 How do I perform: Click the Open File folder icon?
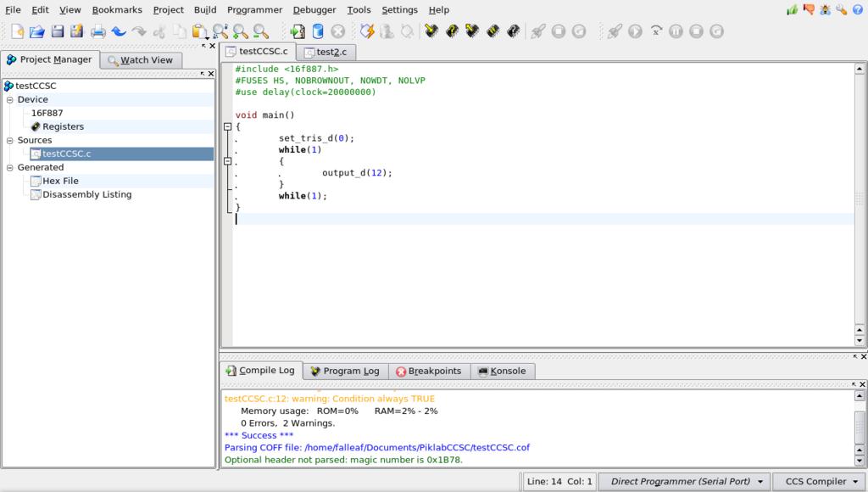coord(36,31)
